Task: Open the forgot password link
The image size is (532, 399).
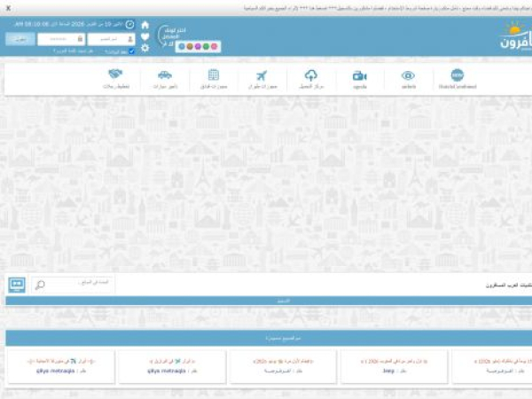Action: 73,51
